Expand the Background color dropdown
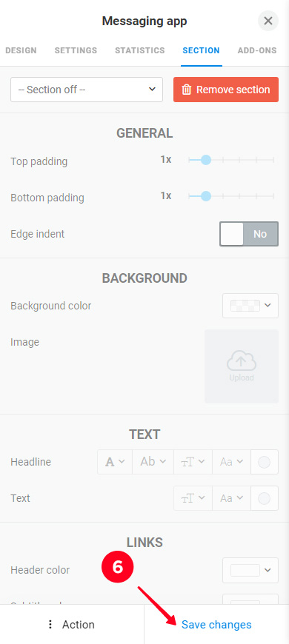This screenshot has width=289, height=644. 250,306
